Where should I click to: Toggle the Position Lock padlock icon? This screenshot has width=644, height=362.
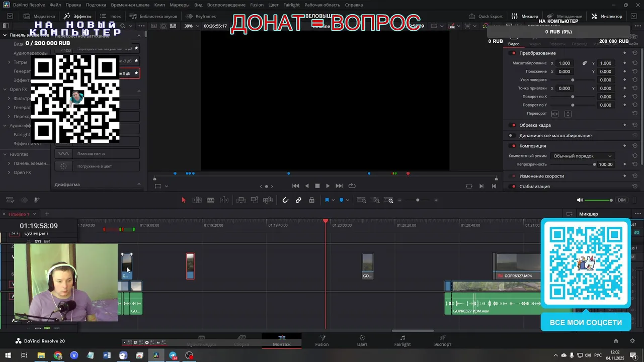[x=312, y=200]
